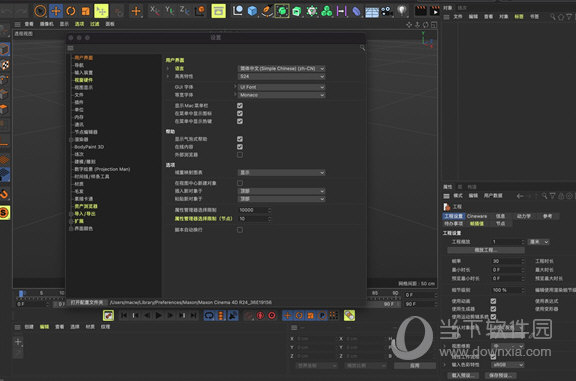Open the viewport '过滤' menu

[95, 24]
